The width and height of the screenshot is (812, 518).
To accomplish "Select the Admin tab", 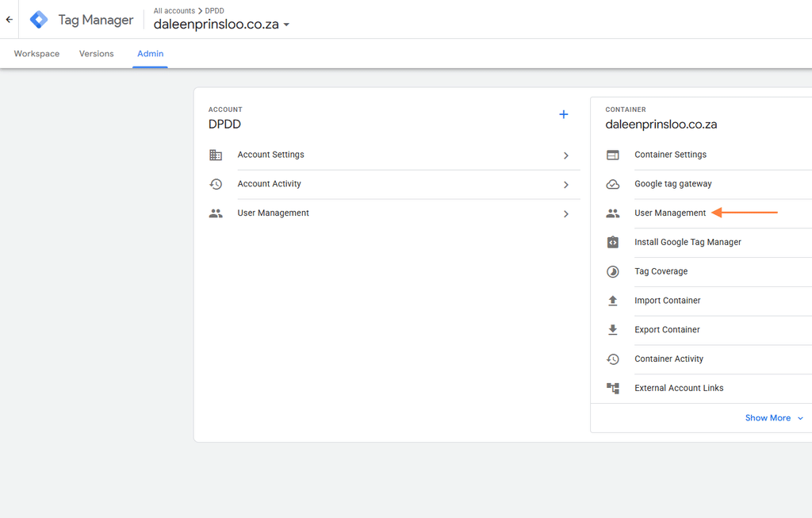I will click(150, 54).
